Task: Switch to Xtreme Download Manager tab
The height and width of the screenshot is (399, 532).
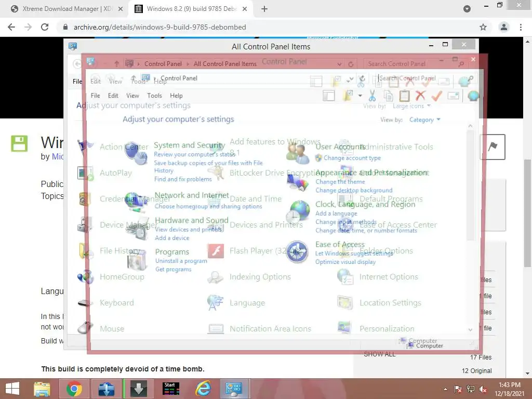Action: pos(66,9)
